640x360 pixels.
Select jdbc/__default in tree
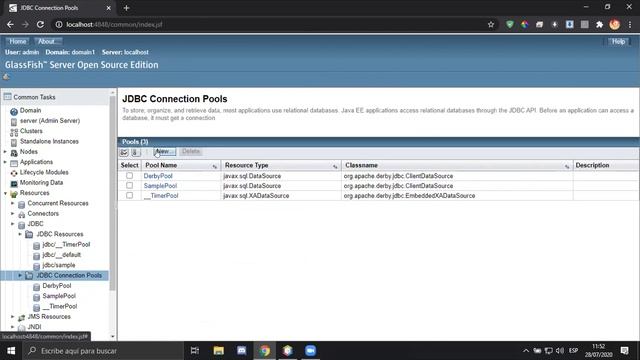pyautogui.click(x=61, y=255)
